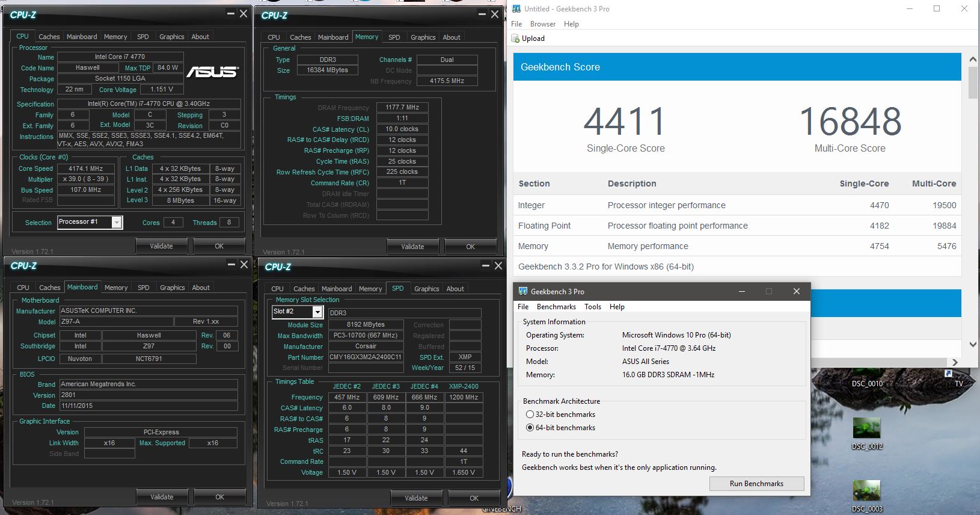The height and width of the screenshot is (515, 980).
Task: Click the ASUS logo in the CPU-Z CPU window
Action: pos(212,72)
